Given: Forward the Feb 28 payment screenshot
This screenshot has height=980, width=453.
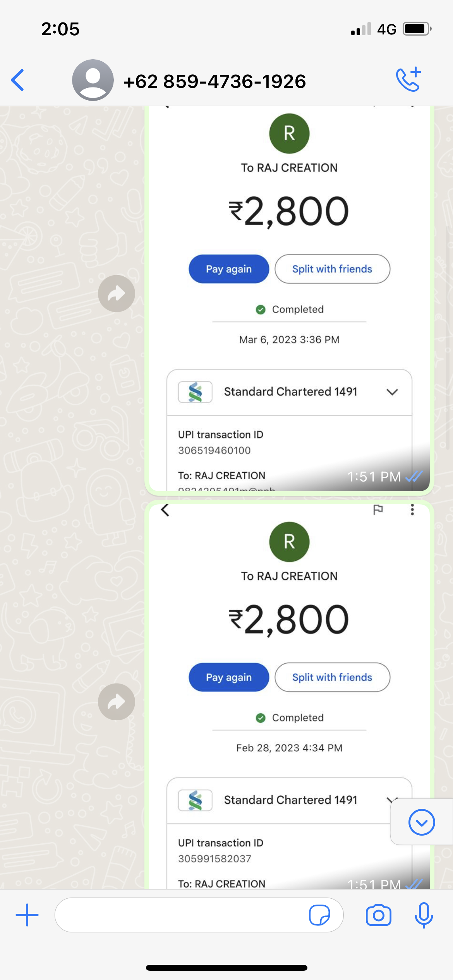Looking at the screenshot, I should [117, 702].
